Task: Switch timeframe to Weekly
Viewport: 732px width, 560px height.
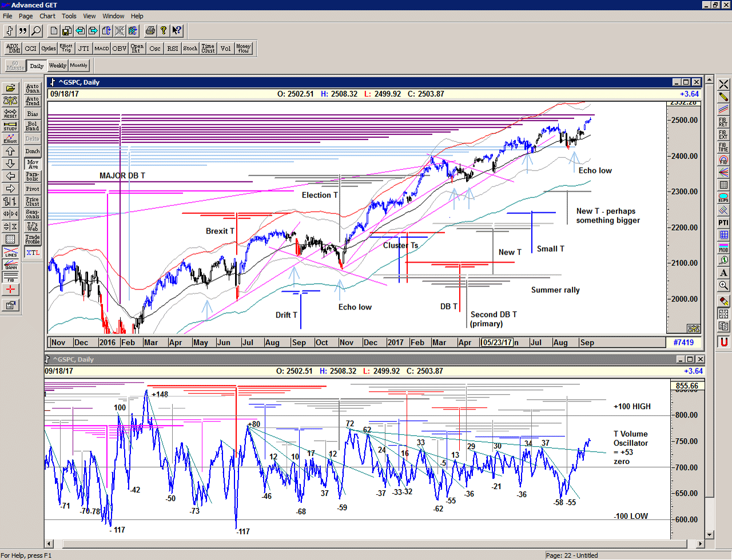Action: 57,66
